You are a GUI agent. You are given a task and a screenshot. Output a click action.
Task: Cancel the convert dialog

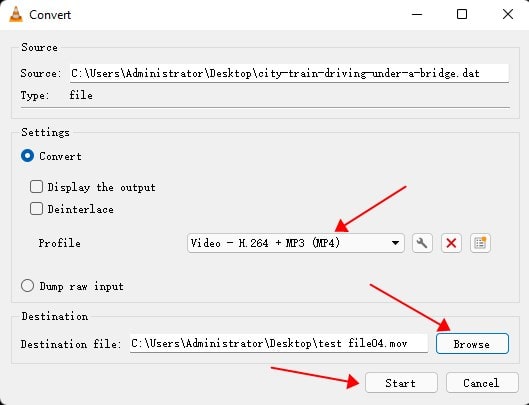click(482, 383)
